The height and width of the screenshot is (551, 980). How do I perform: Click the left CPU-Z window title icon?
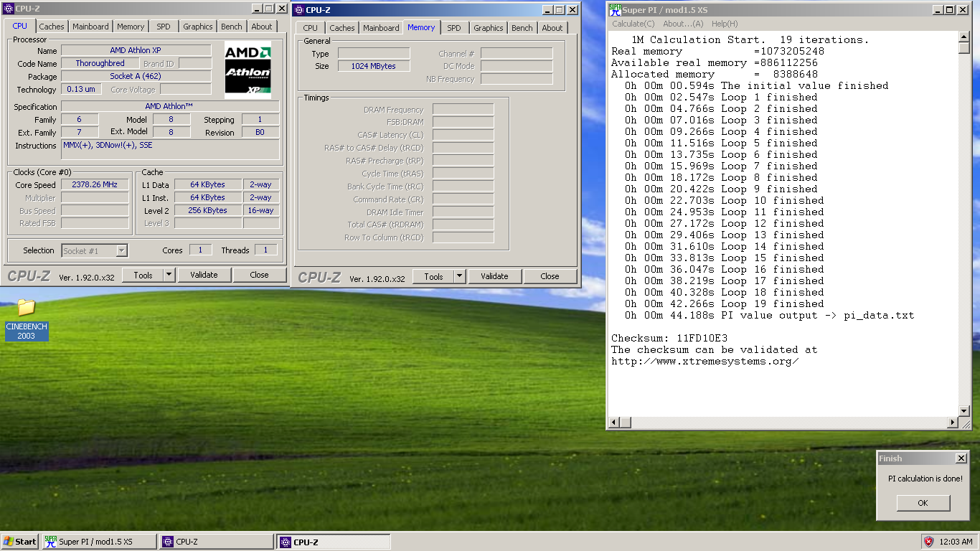[x=8, y=9]
